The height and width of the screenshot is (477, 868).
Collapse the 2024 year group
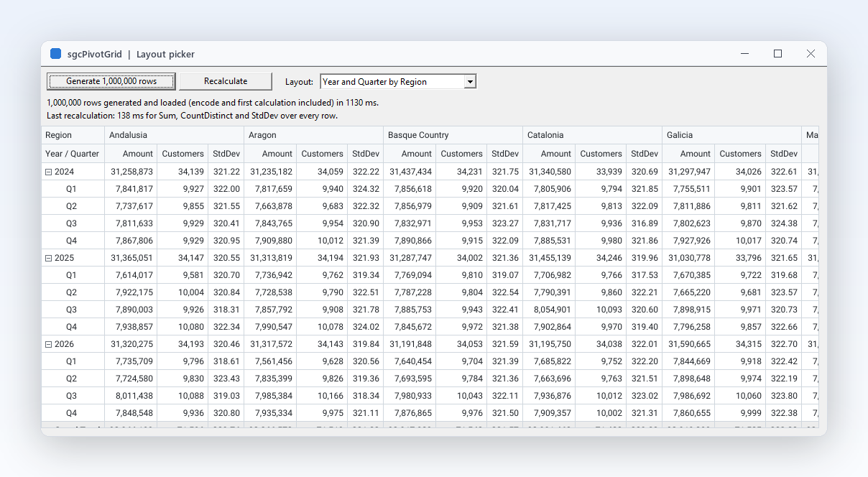49,172
